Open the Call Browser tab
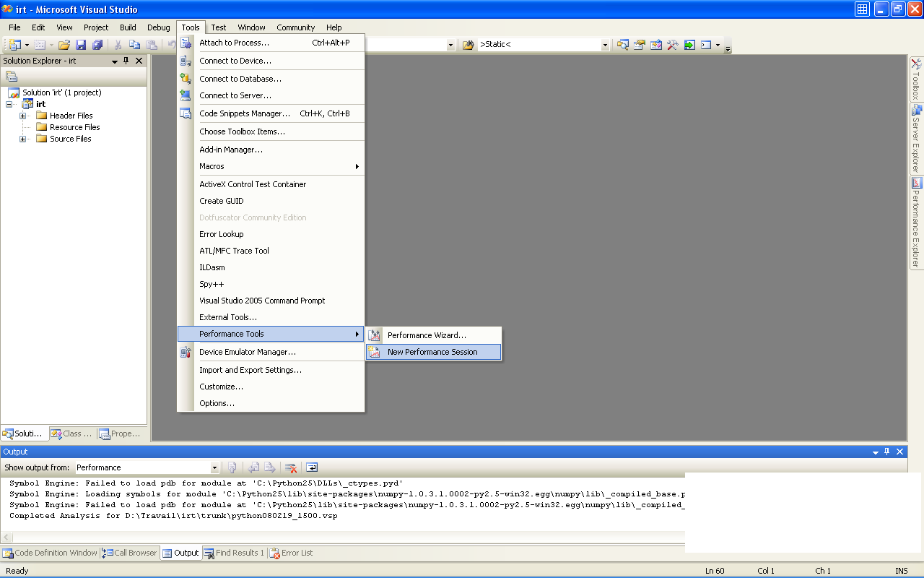 point(130,553)
